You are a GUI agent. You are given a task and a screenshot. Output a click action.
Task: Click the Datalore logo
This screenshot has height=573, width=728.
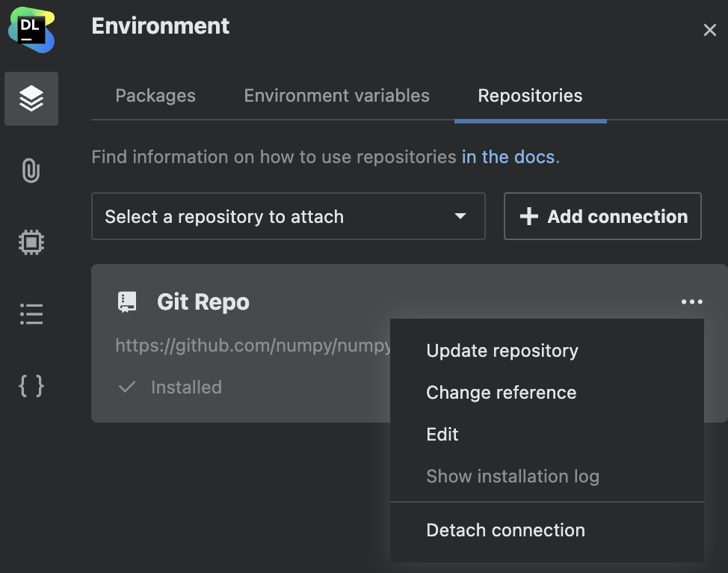(x=31, y=30)
